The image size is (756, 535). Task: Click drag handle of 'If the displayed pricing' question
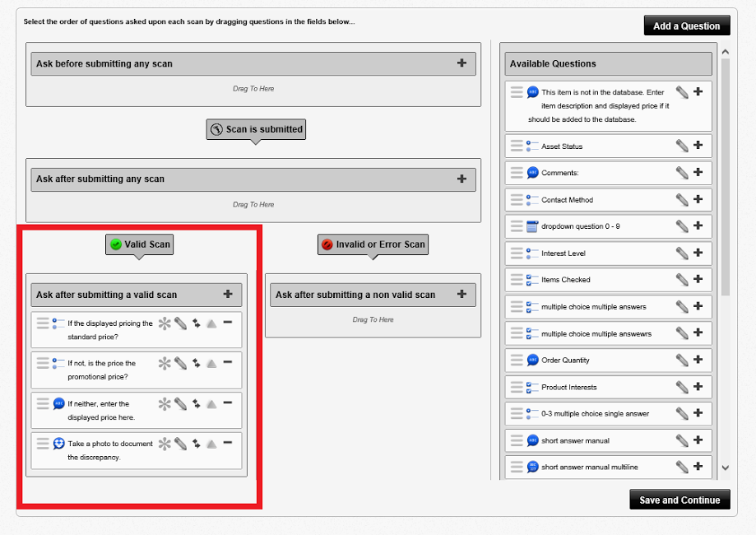pyautogui.click(x=43, y=323)
